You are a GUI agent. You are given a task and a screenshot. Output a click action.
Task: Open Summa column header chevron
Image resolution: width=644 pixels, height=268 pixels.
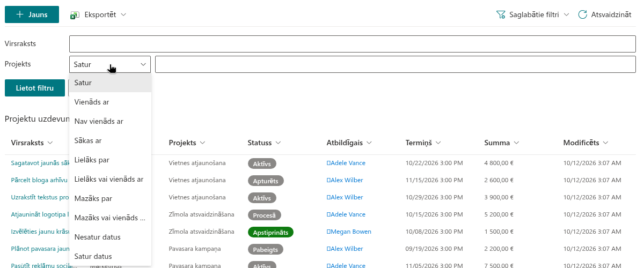tap(516, 143)
